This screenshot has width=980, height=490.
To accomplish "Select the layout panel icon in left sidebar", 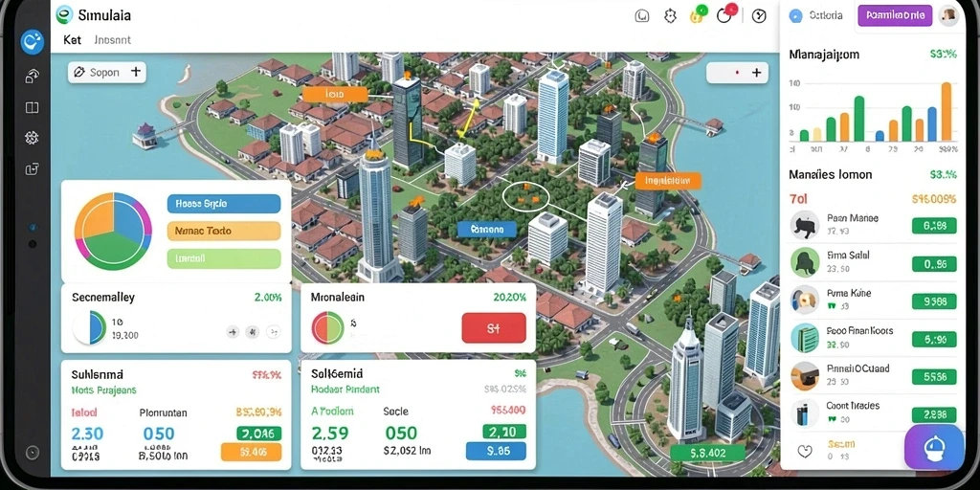I will [32, 107].
